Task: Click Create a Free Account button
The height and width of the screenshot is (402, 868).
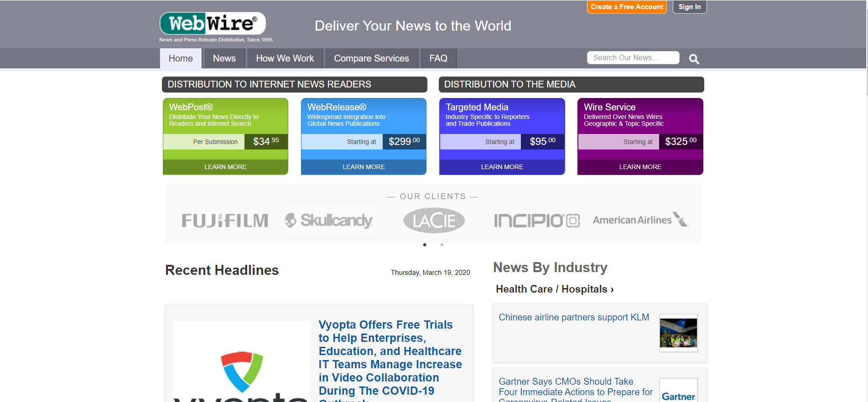Action: point(627,7)
